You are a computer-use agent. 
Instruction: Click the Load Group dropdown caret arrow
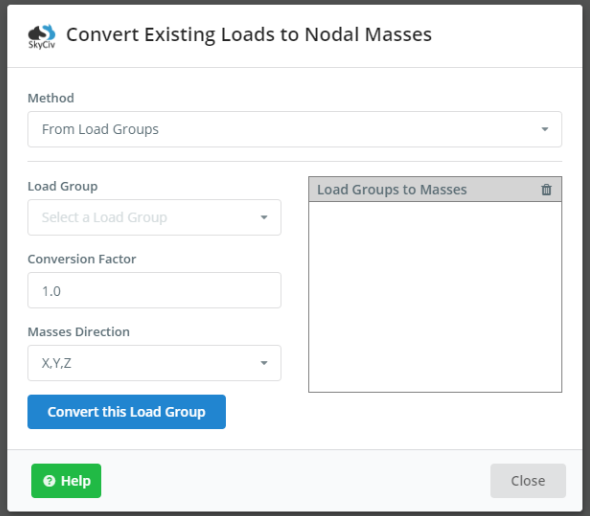coord(264,218)
